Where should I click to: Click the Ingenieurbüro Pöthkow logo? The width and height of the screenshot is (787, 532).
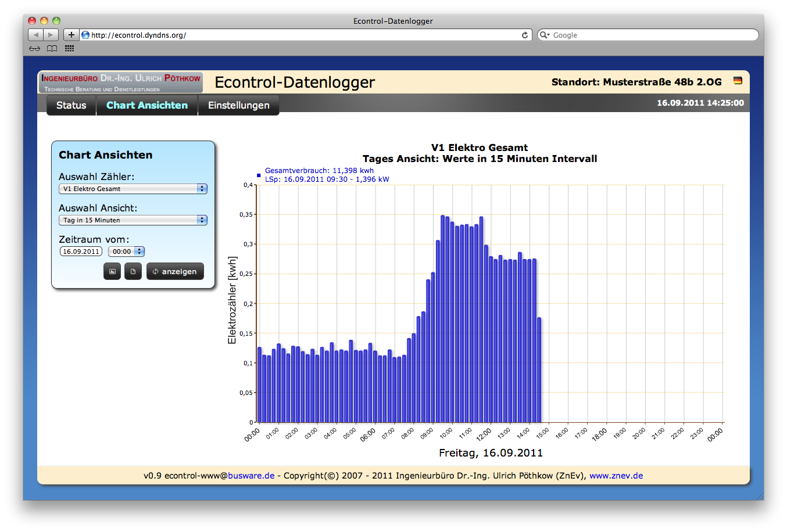pos(121,82)
